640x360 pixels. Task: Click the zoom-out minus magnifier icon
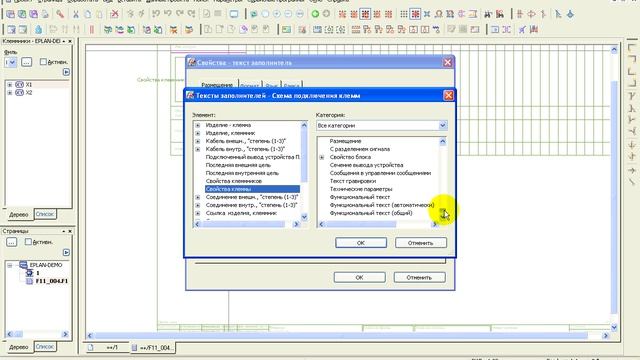point(288,14)
